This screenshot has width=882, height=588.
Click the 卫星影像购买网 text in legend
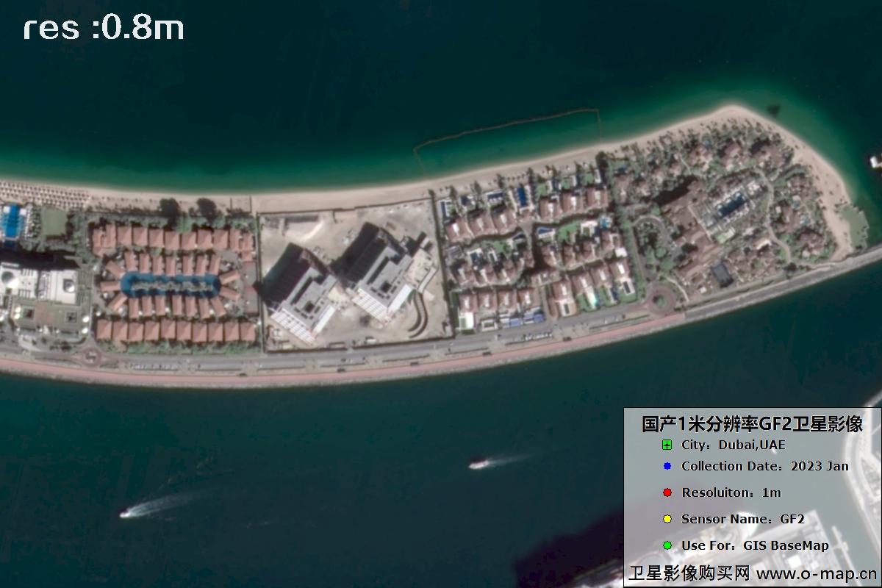689,573
